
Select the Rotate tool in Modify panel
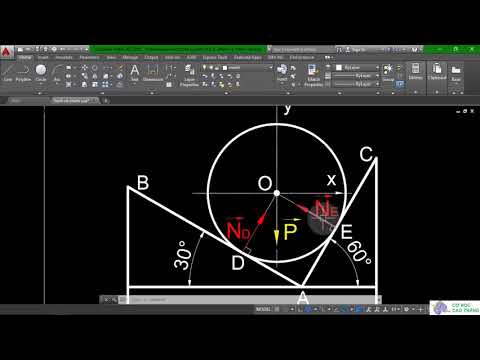[95, 68]
